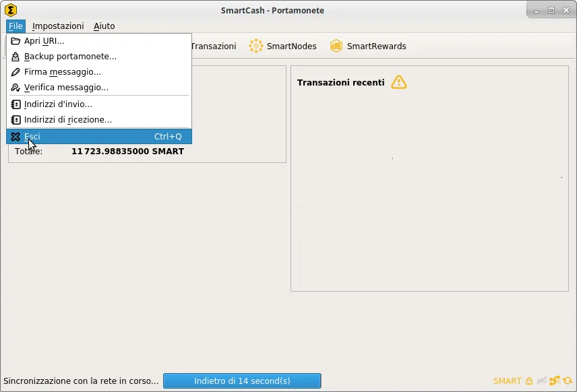Click the sync progress bar Indietro di 14 second(s)
Image resolution: width=577 pixels, height=392 pixels.
coord(242,381)
